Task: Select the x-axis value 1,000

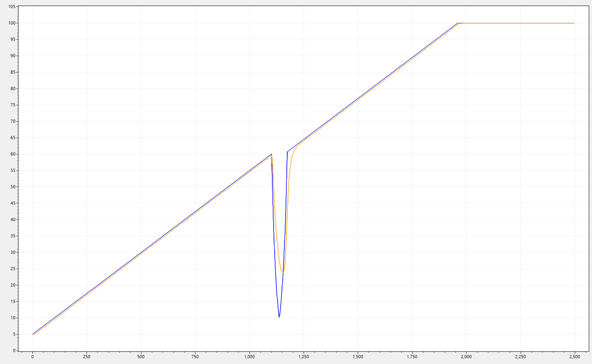Action: click(x=249, y=357)
